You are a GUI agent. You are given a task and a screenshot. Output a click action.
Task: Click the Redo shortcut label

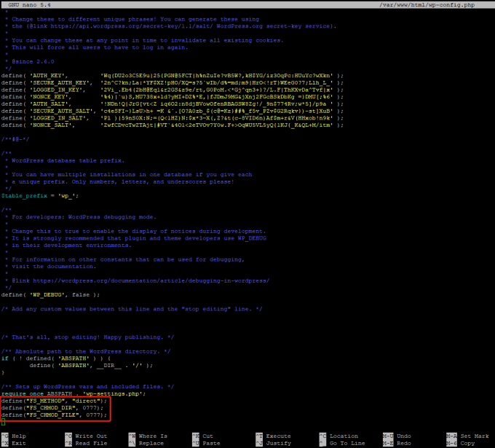[x=405, y=443]
